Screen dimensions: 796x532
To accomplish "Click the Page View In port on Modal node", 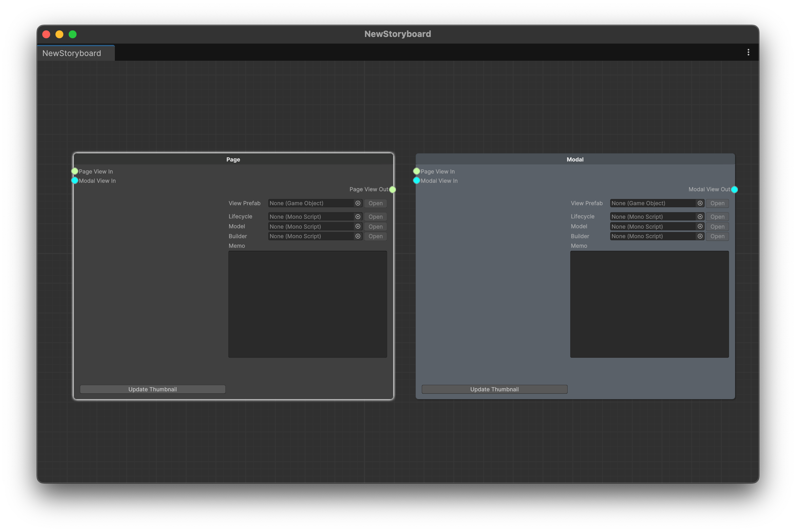I will point(417,171).
